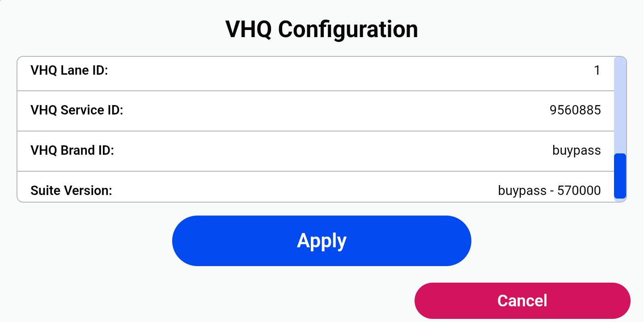Select the VHQ Brand ID label
644x322 pixels.
pyautogui.click(x=72, y=150)
